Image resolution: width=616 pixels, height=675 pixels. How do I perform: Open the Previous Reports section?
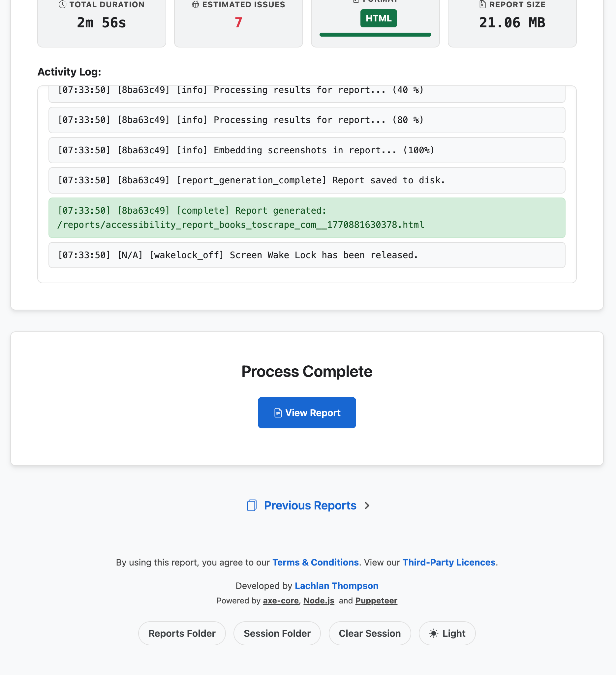310,505
